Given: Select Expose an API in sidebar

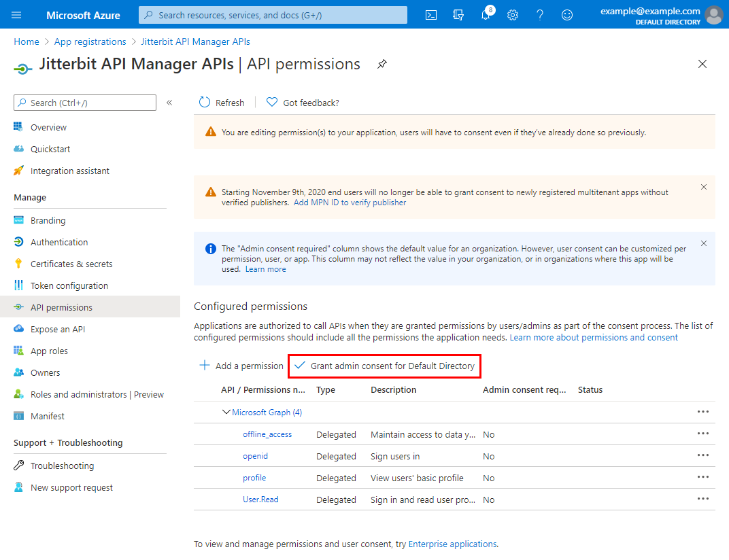Looking at the screenshot, I should [58, 329].
